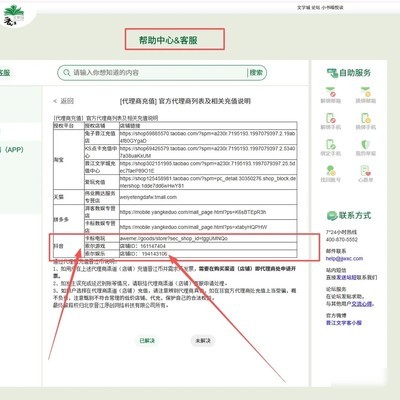Viewport: 400px width, 400px height.
Task: Click the 拼多多 platform cell
Action: [x=69, y=219]
